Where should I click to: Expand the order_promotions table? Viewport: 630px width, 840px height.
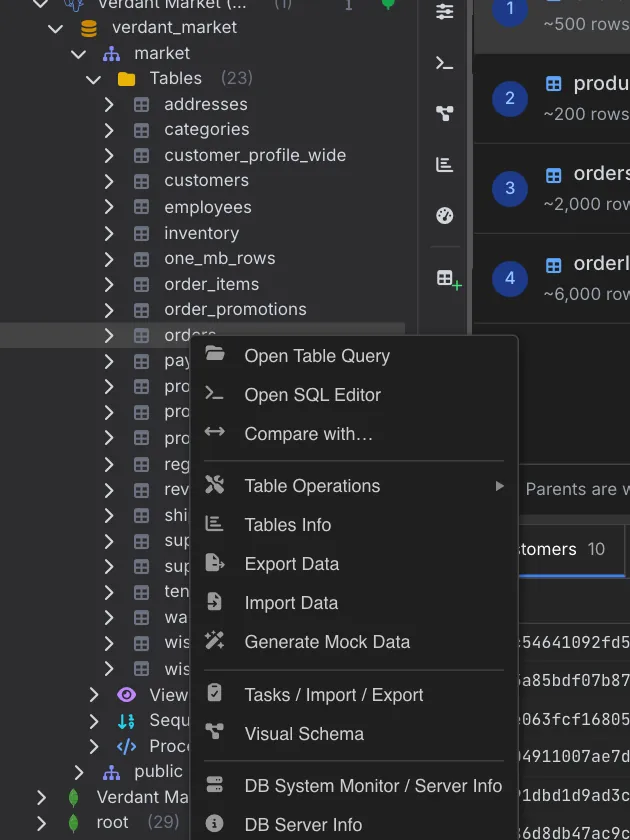(x=109, y=310)
